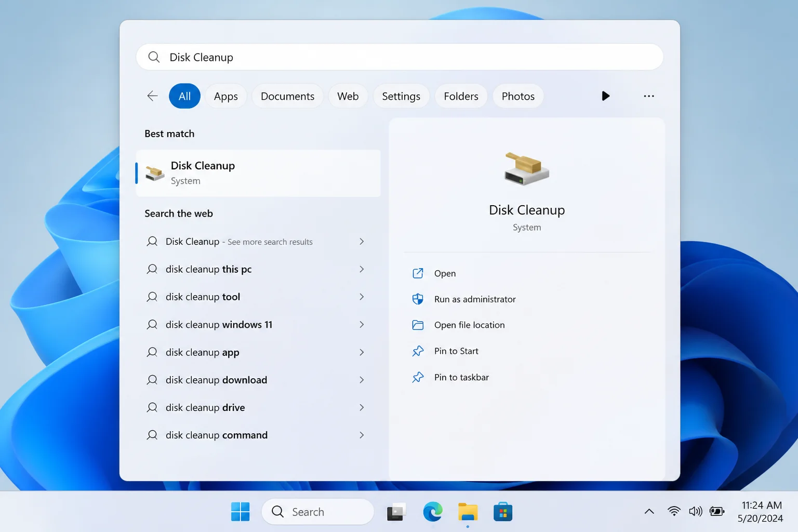
Task: Switch to the Photos filter tab
Action: click(x=518, y=96)
